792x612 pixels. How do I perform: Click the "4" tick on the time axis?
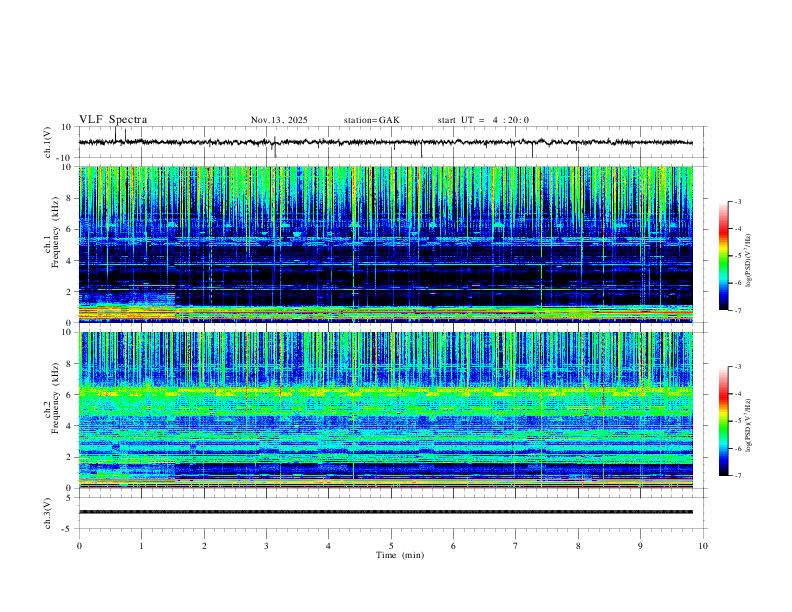[328, 546]
